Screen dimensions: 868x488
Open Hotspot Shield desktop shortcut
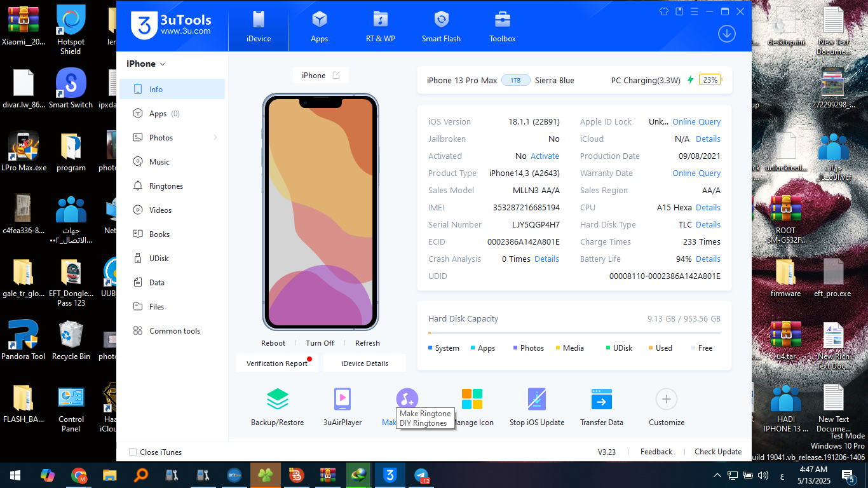pyautogui.click(x=71, y=29)
